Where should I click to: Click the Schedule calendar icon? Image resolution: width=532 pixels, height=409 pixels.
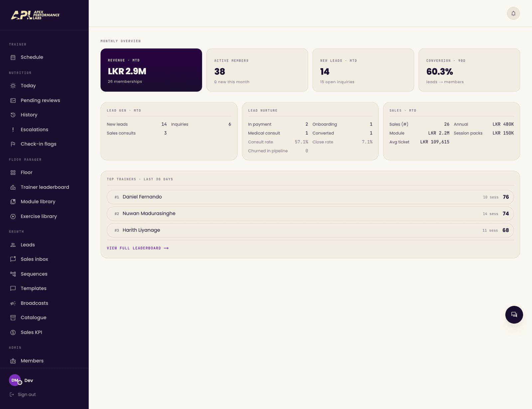click(13, 57)
